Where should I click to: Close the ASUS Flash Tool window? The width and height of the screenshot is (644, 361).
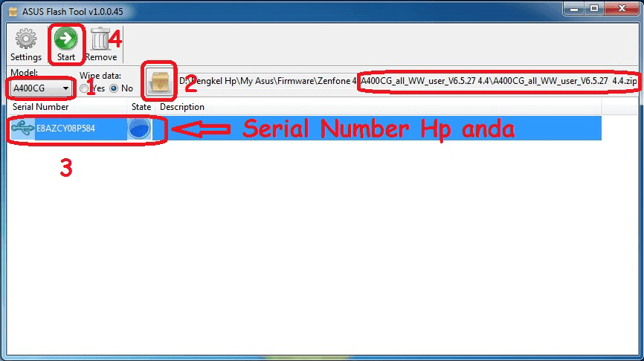pos(622,9)
